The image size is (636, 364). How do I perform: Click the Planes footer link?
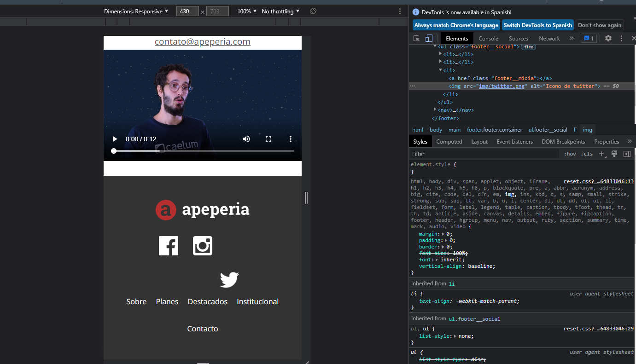[167, 302]
